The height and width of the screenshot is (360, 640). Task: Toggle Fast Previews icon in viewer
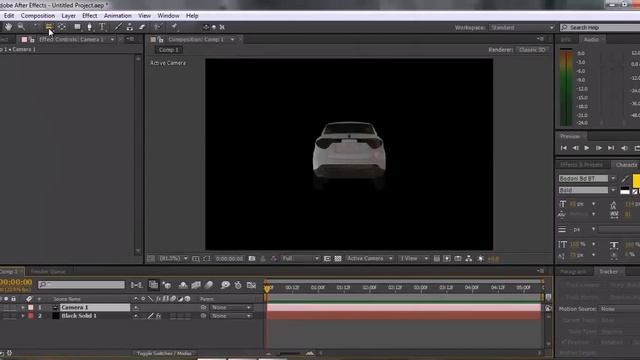click(x=447, y=259)
